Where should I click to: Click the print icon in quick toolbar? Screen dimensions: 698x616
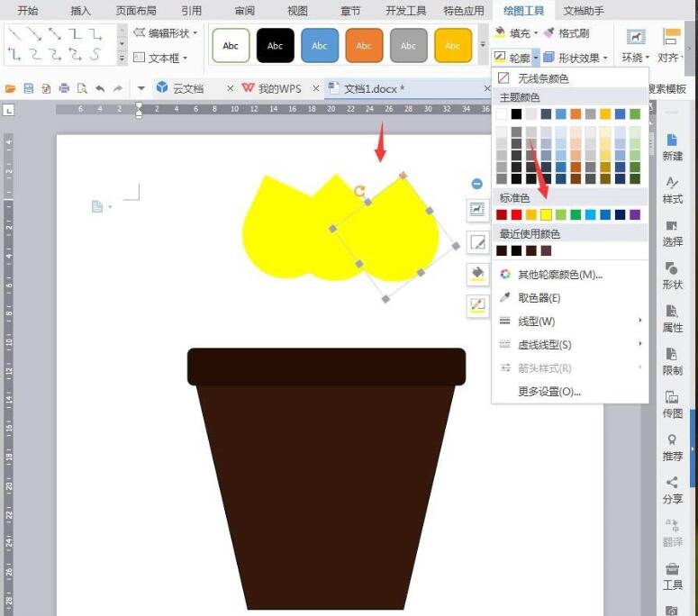tap(64, 88)
